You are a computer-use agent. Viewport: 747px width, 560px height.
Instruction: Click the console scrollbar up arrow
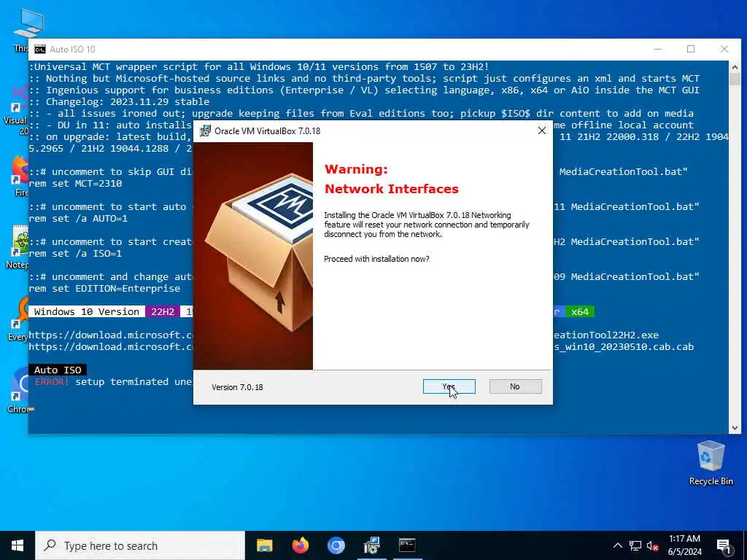click(x=735, y=66)
